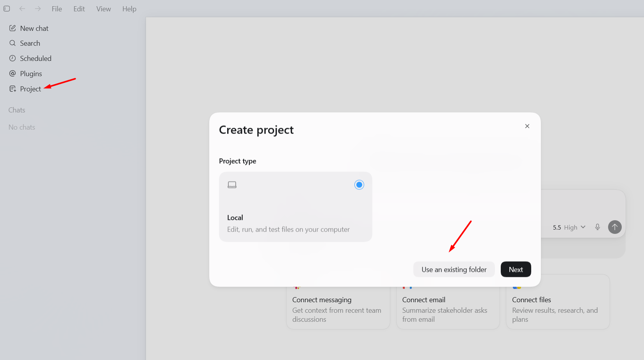644x360 pixels.
Task: Open the Edit menu
Action: point(79,9)
